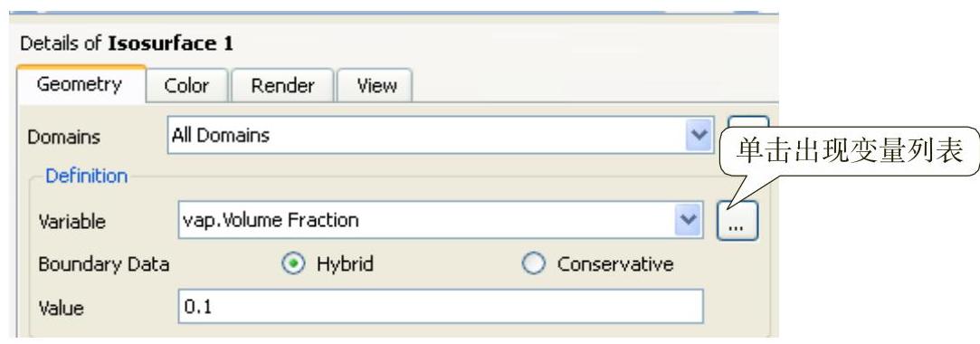Switch to the Geometry tab
The image size is (980, 344).
[80, 84]
